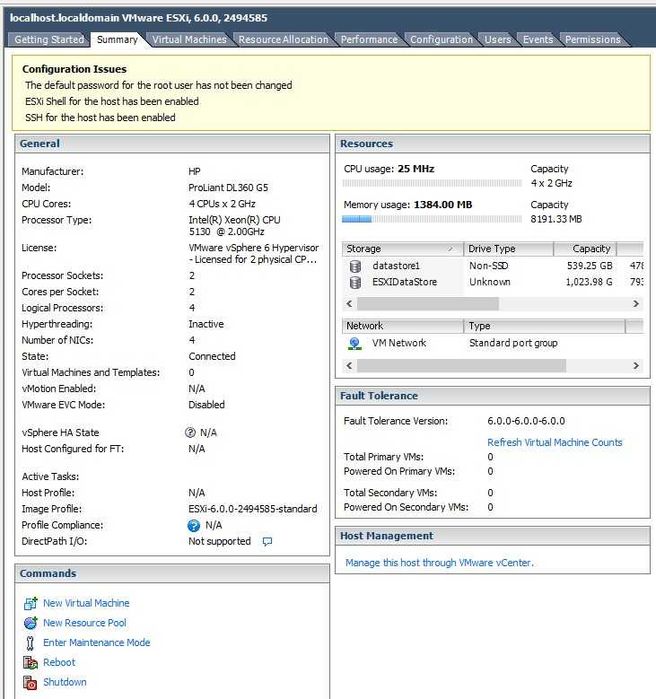
Task: Click the datastore1 disk icon
Action: click(355, 266)
